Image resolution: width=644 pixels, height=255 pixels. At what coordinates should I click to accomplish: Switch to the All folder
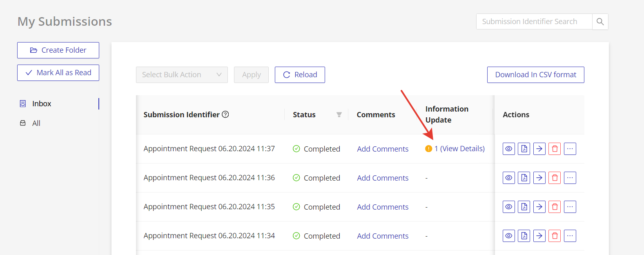click(36, 123)
